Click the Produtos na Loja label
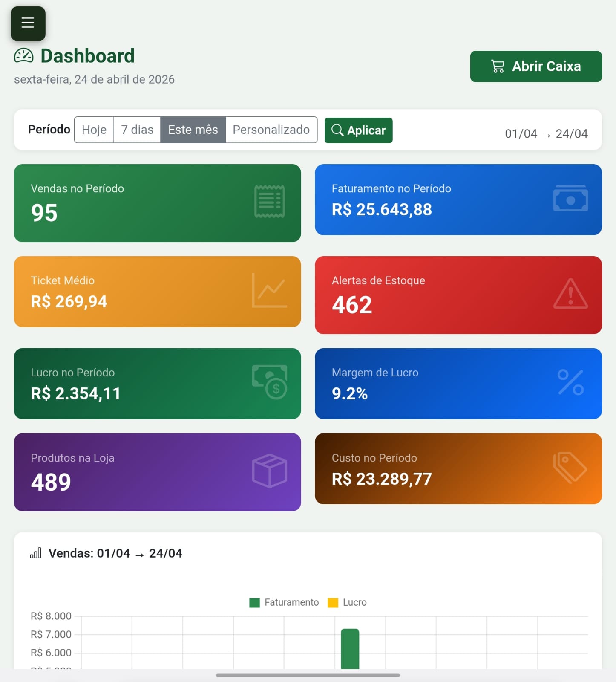Screen dimensions: 616x682 (x=73, y=458)
